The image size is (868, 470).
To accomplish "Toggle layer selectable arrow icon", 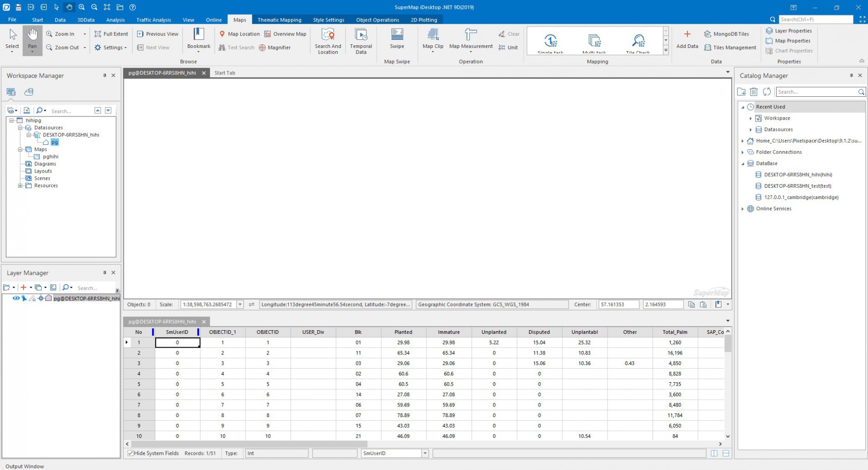I will point(24,298).
